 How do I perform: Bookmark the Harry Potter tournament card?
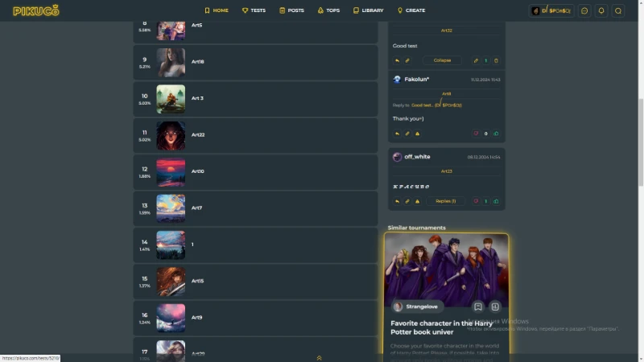pos(478,306)
